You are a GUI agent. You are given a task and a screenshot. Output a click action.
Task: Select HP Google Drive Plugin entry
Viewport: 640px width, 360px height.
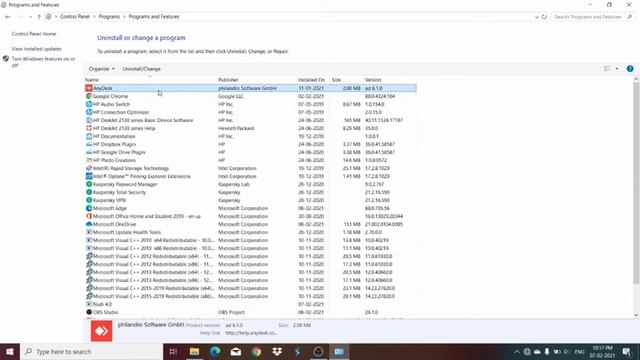pos(251,152)
